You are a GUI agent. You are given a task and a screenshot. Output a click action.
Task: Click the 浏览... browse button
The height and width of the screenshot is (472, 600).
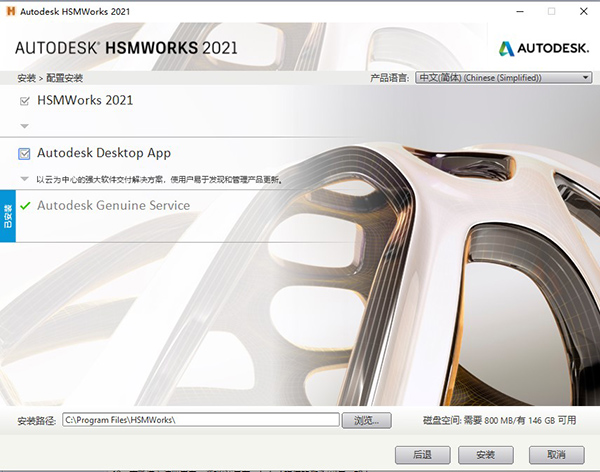[367, 420]
